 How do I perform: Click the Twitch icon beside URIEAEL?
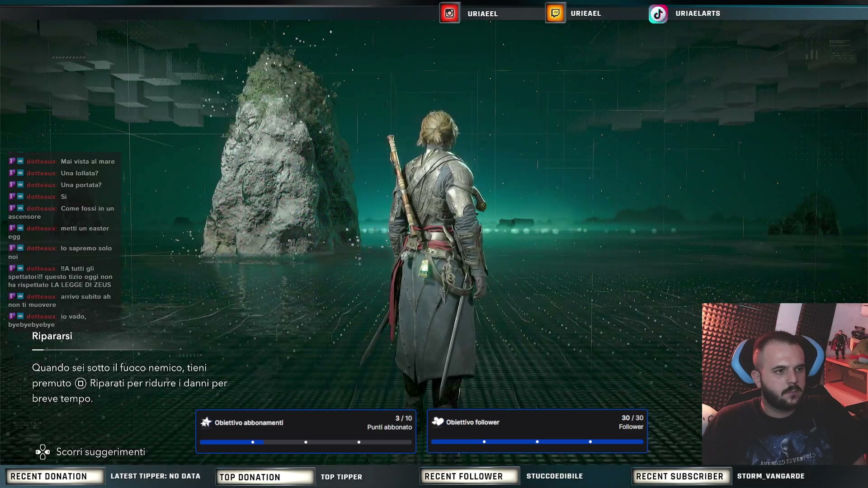pos(555,13)
